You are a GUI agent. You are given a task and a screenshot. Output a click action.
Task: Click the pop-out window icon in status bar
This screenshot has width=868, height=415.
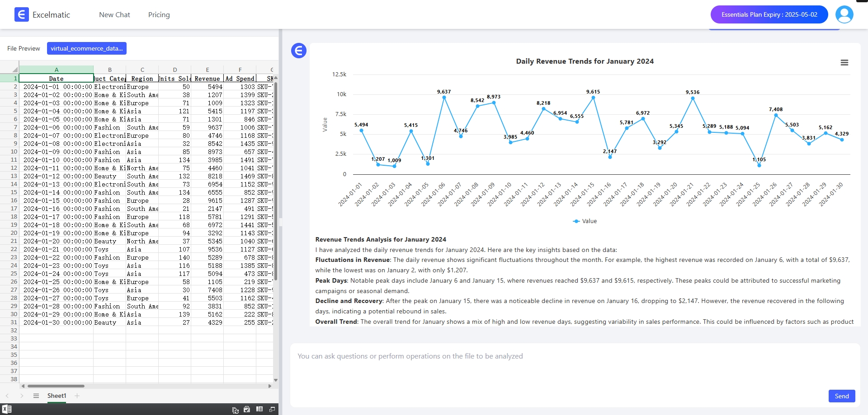point(272,409)
